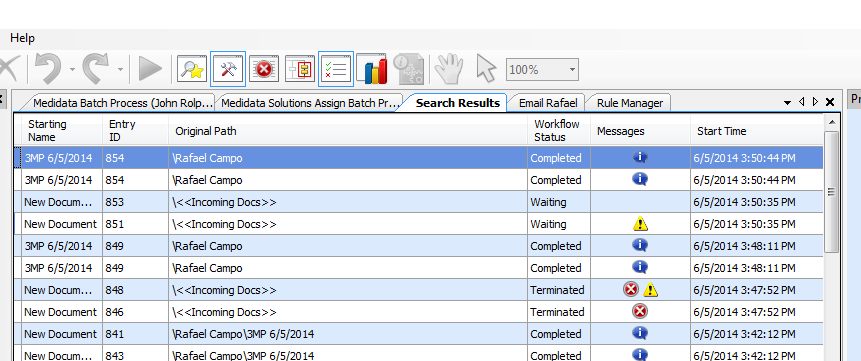861x361 pixels.
Task: Sort by the Start Time column header
Action: 757,131
